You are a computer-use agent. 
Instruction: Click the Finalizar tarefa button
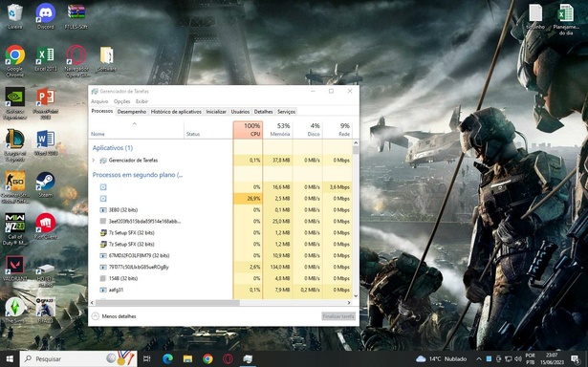click(x=338, y=316)
